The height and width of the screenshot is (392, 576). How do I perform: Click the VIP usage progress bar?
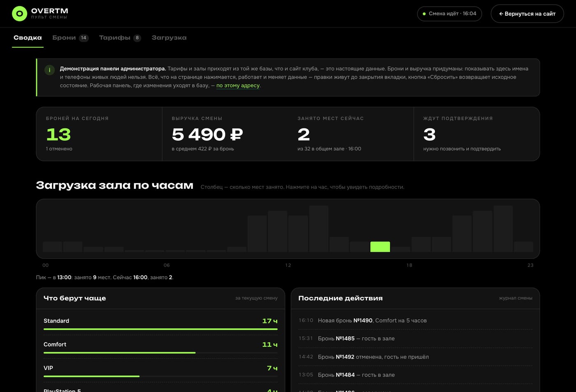[x=160, y=376]
